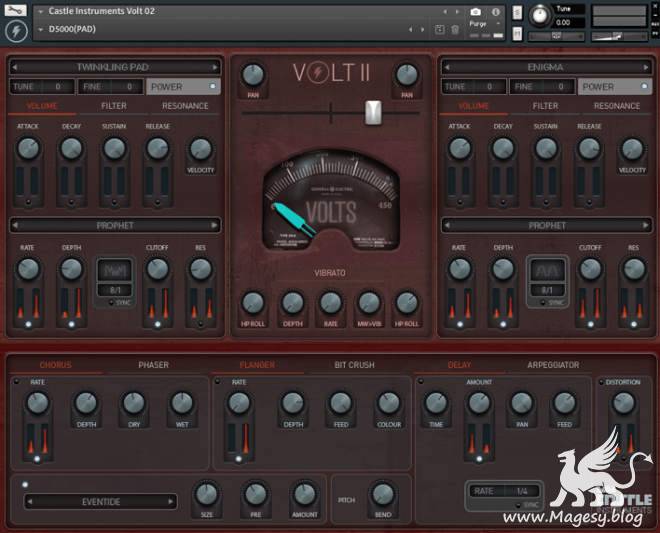
Task: Click the header output volume slider
Action: pyautogui.click(x=619, y=37)
